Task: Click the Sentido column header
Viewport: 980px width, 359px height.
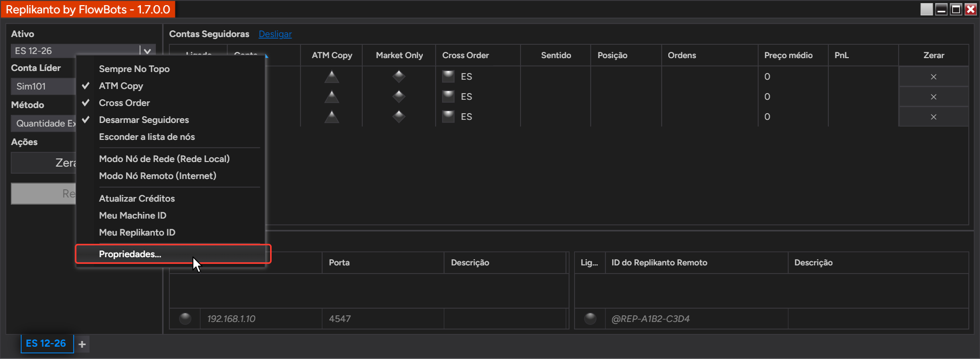Action: pyautogui.click(x=556, y=55)
